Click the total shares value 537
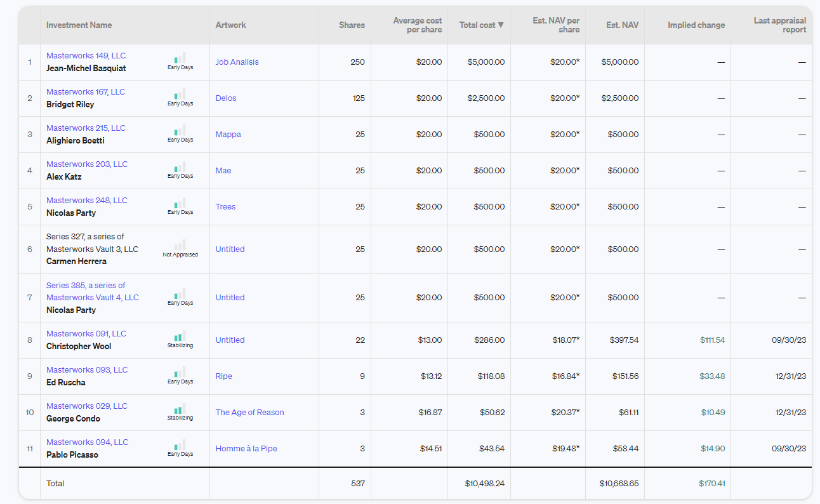The width and height of the screenshot is (820, 504). (x=358, y=483)
